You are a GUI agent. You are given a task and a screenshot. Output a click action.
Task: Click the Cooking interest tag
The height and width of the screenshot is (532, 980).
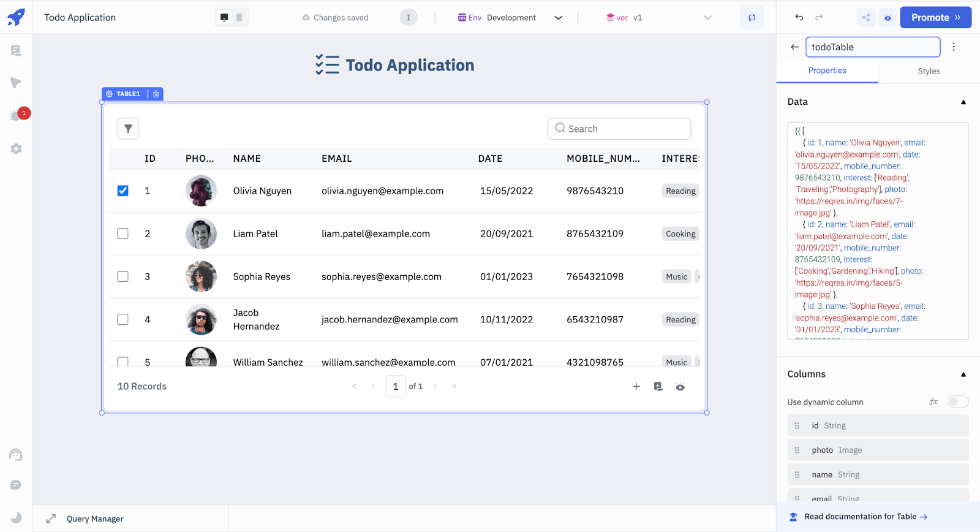tap(680, 234)
